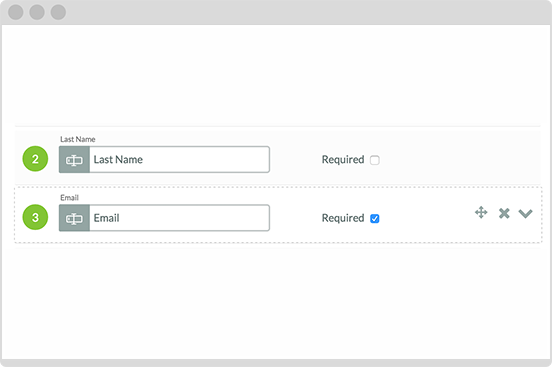Screen dimensions: 552x368
Task: Click the Required label in Last Name row
Action: click(x=343, y=160)
